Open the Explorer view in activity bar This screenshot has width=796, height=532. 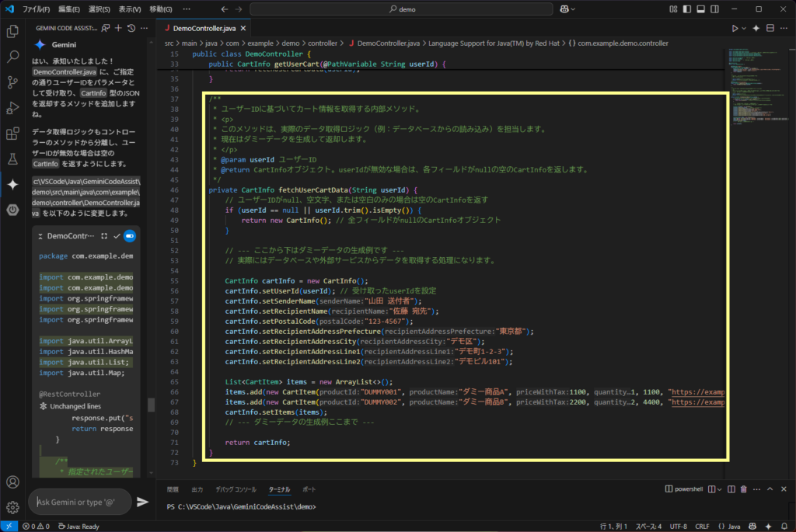click(x=12, y=31)
